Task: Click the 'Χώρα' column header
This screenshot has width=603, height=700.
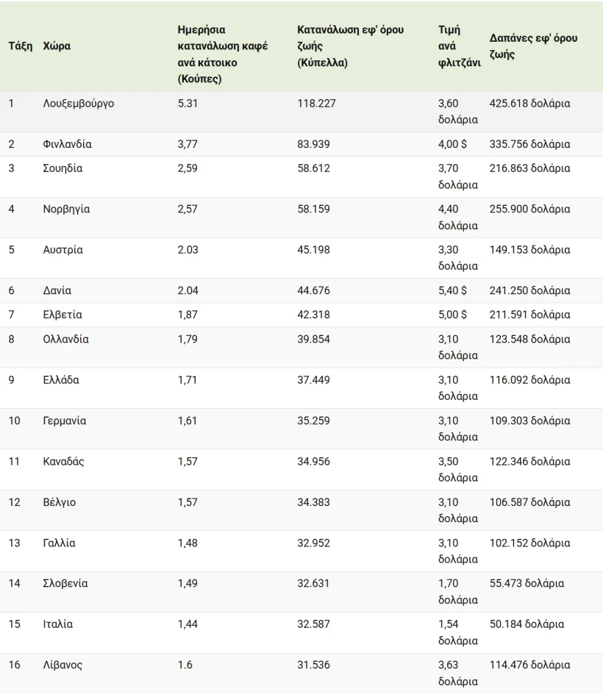Action: pyautogui.click(x=57, y=46)
